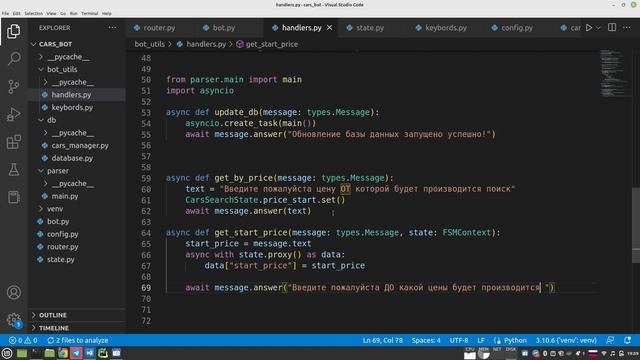Open Telegram from the taskbar

[x=76, y=353]
